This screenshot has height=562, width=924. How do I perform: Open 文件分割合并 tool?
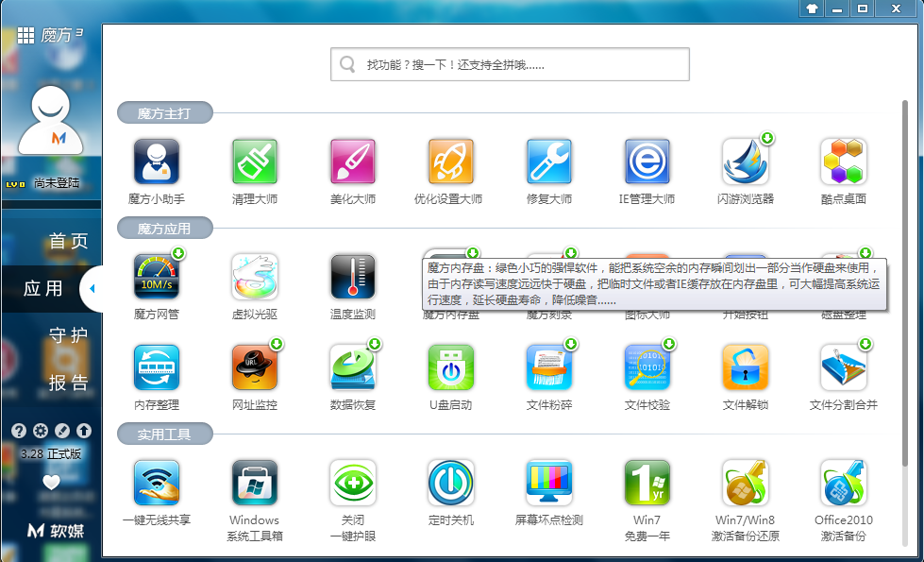843,367
